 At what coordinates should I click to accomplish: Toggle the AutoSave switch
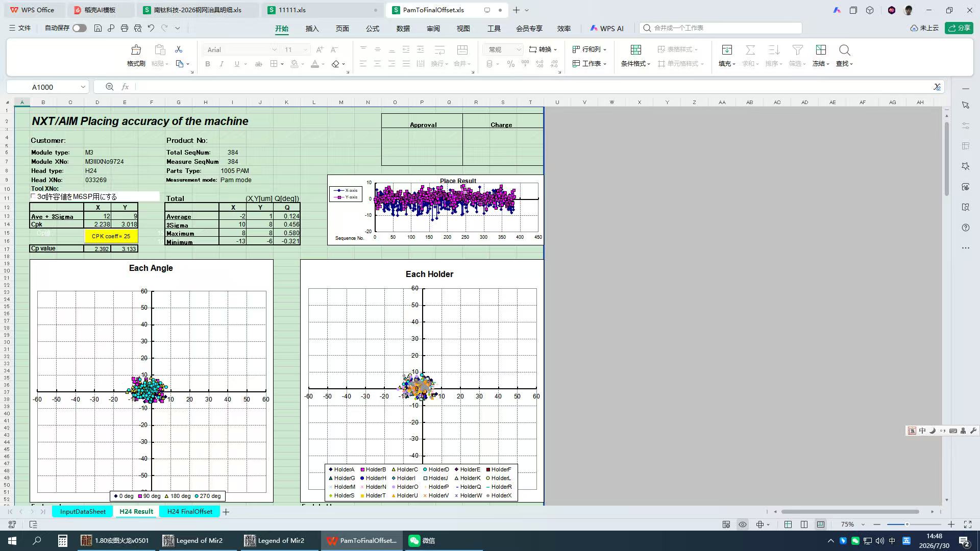[x=79, y=28]
